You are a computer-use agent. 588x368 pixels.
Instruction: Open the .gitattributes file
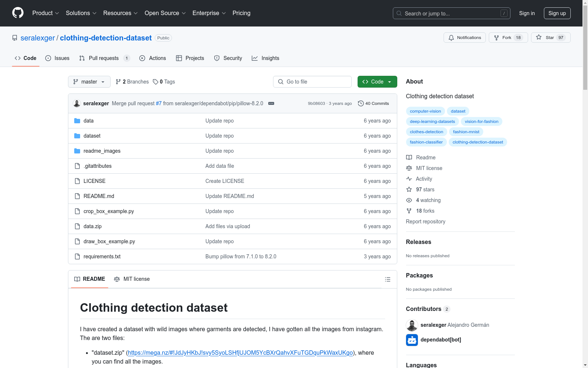click(x=97, y=166)
